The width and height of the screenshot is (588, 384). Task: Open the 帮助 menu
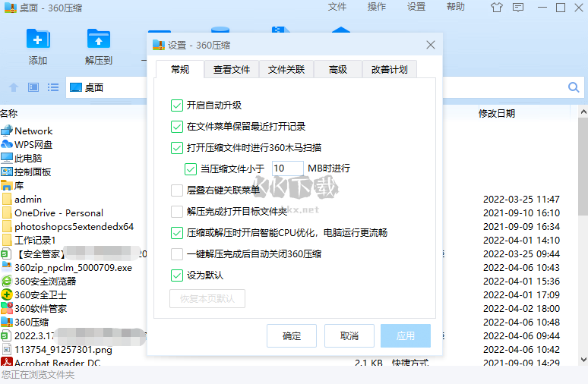(x=456, y=7)
